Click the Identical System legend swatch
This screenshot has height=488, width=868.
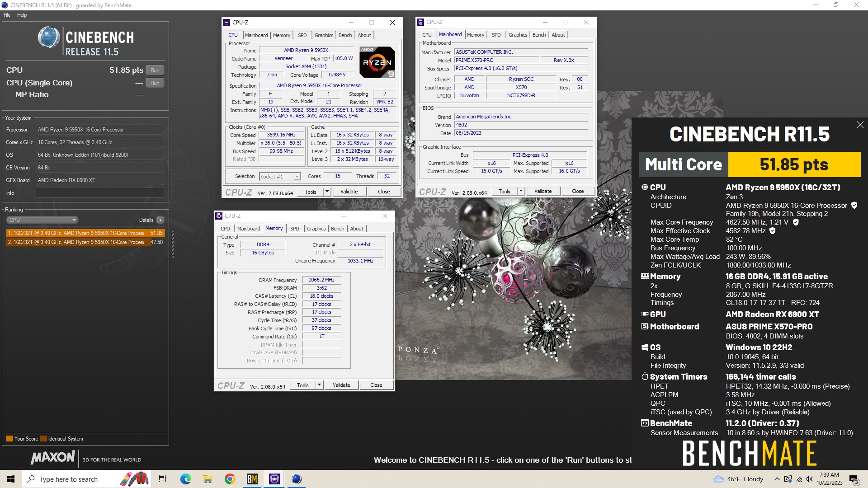tap(43, 439)
